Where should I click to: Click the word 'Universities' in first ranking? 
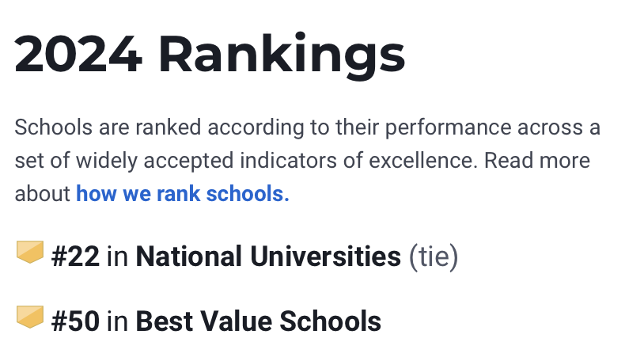[x=325, y=256]
